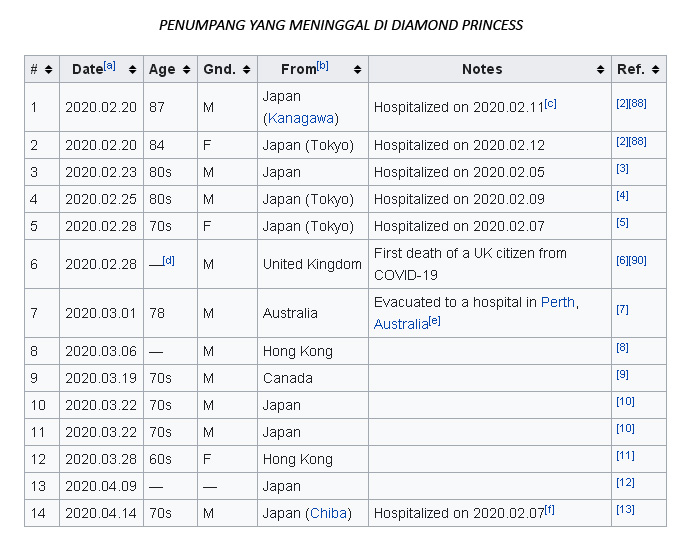Open reference [88] in row 1
The width and height of the screenshot is (700, 552).
[638, 104]
